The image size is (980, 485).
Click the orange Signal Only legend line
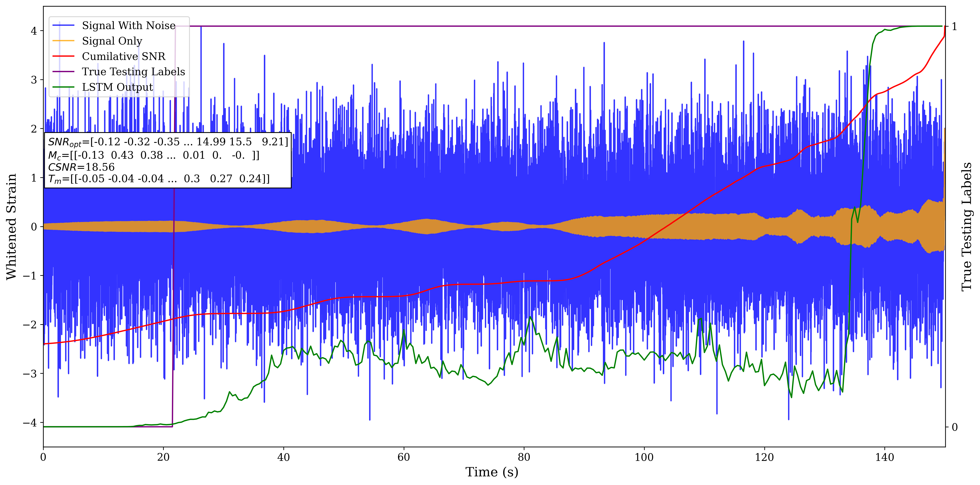[63, 41]
